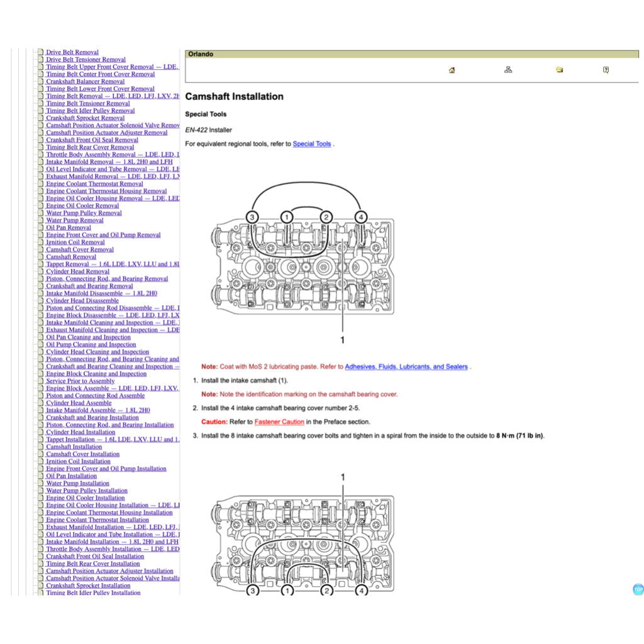Open Adhesives, Fluids, Lubricants, and Sealers link
Viewport: 644px width, 644px height.
406,367
